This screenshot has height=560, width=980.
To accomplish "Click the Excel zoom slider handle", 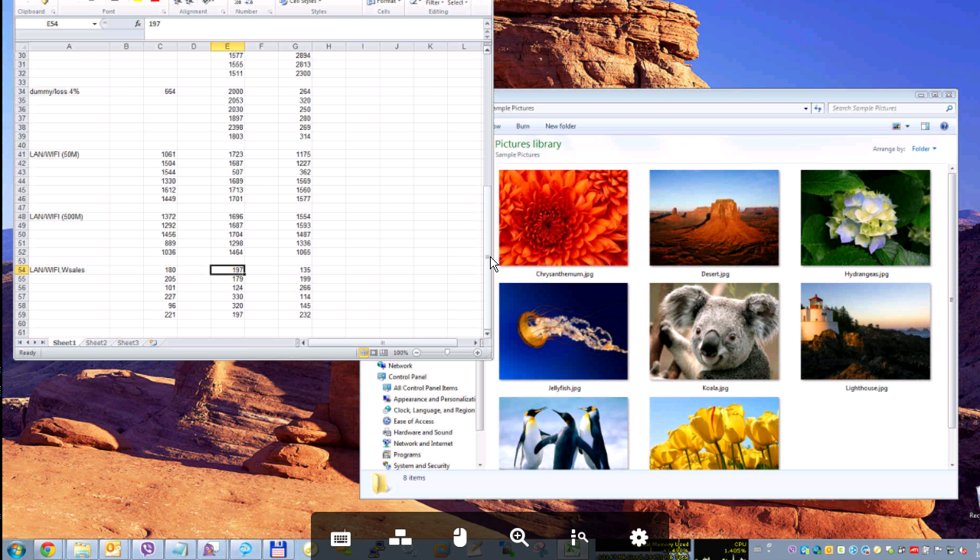I will coord(447,353).
